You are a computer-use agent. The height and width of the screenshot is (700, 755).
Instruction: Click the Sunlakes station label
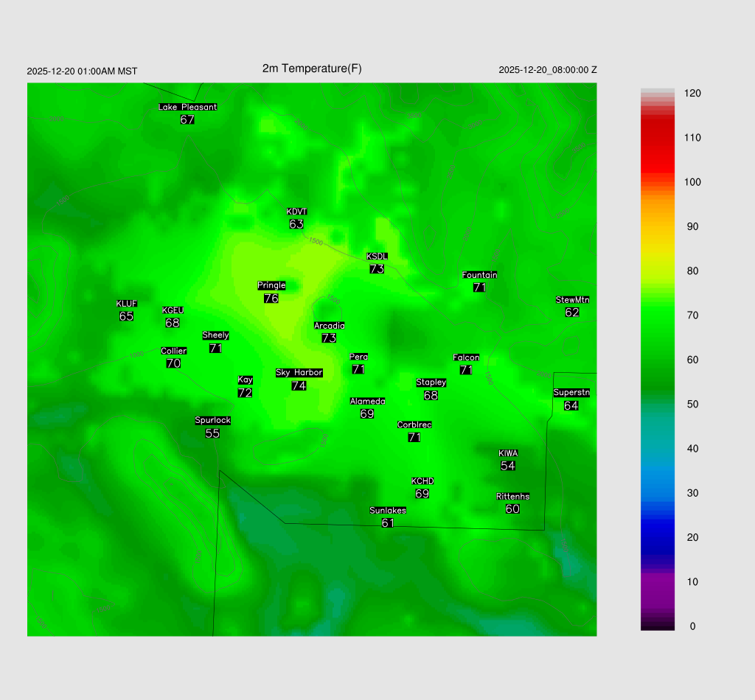[388, 511]
